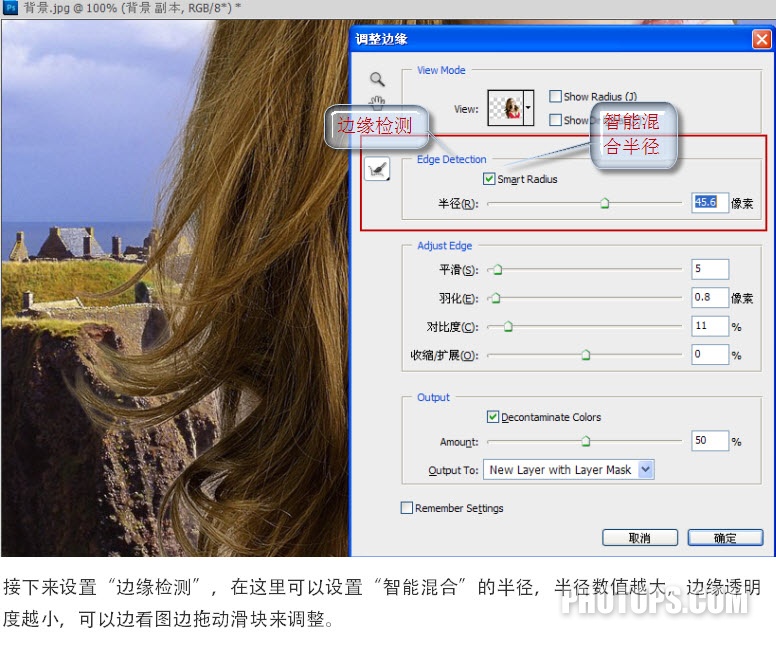776x645 pixels.
Task: Select the Zoom magnifier tool
Action: point(377,79)
